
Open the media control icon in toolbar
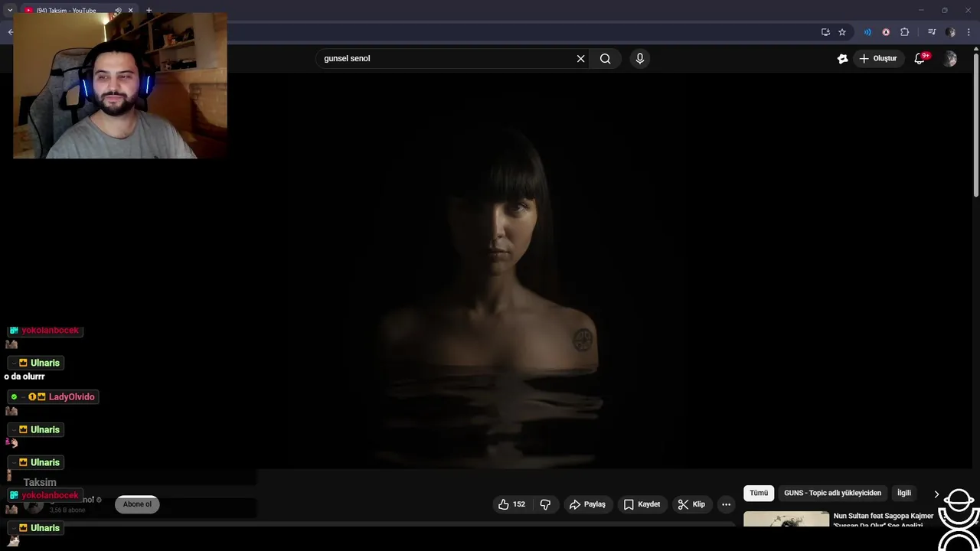tap(932, 32)
